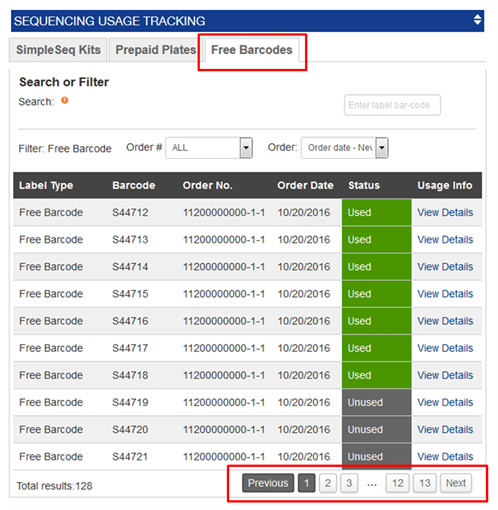Click order date in S44716 row

pos(304,321)
